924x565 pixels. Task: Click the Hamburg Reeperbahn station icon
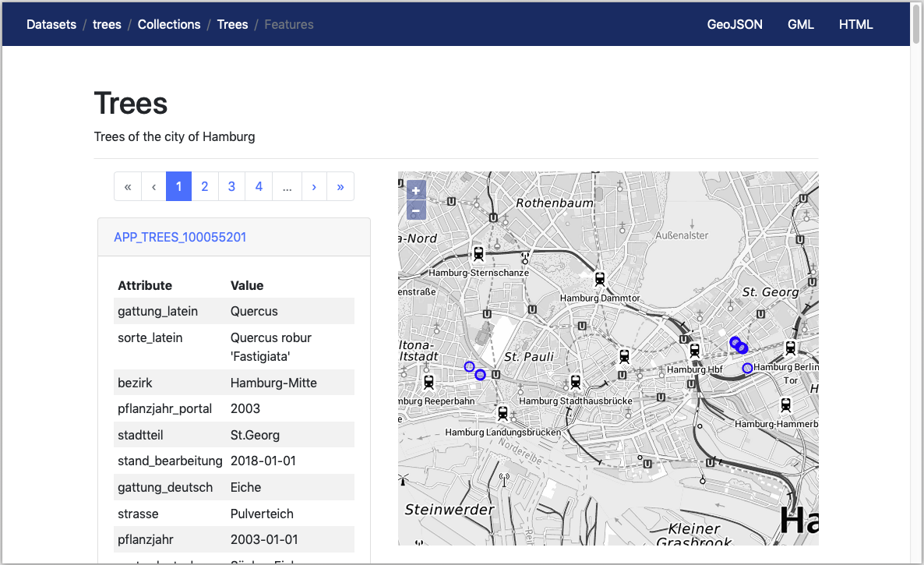[x=428, y=382]
